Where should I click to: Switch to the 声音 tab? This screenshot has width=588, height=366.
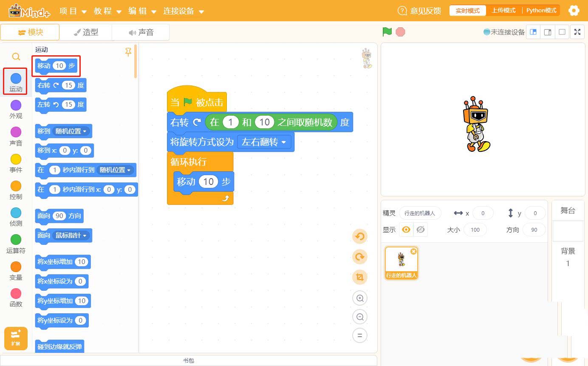click(141, 32)
